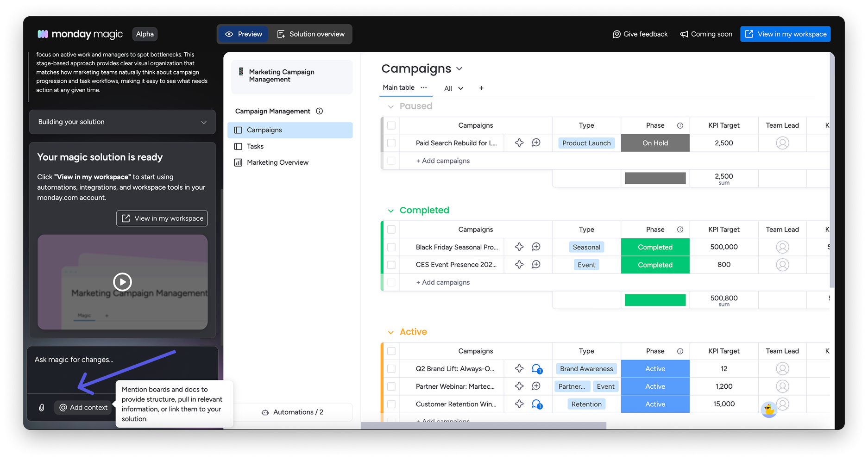Image resolution: width=868 pixels, height=460 pixels.
Task: Switch to the Preview tab
Action: pos(244,34)
